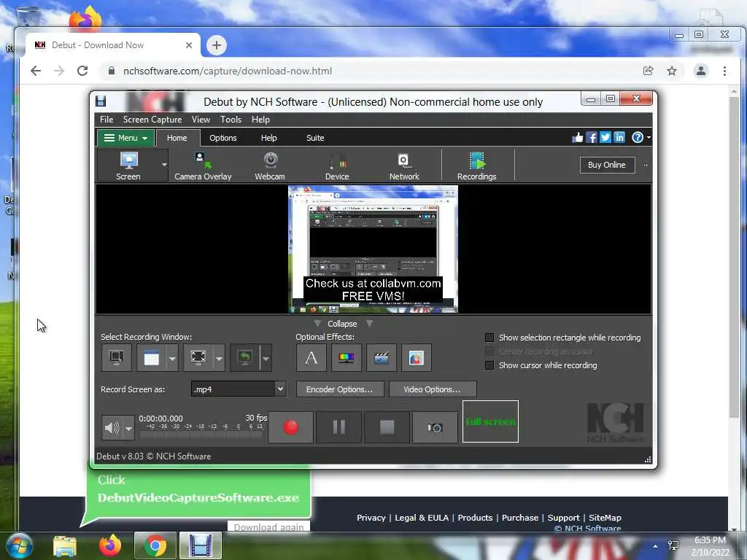Open the View menu
Screen dimensions: 747x560
(x=201, y=120)
